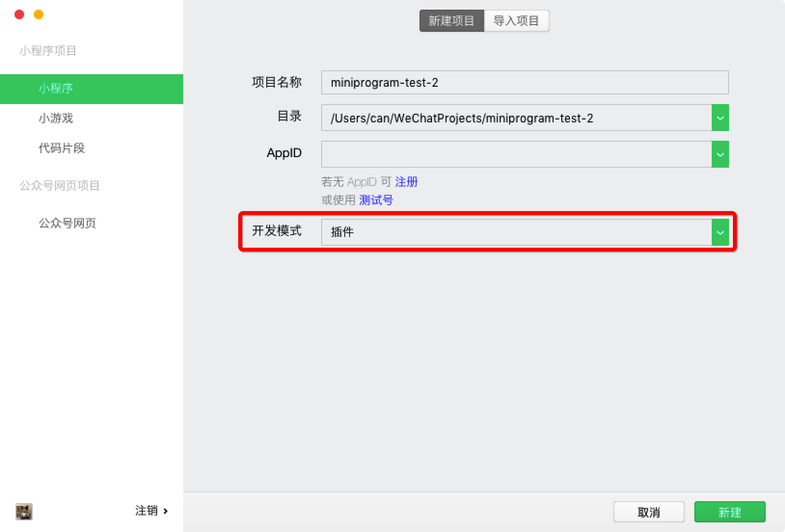Viewport: 785px width, 532px height.
Task: Click the chevron arrow beside 注销
Action: pyautogui.click(x=166, y=511)
